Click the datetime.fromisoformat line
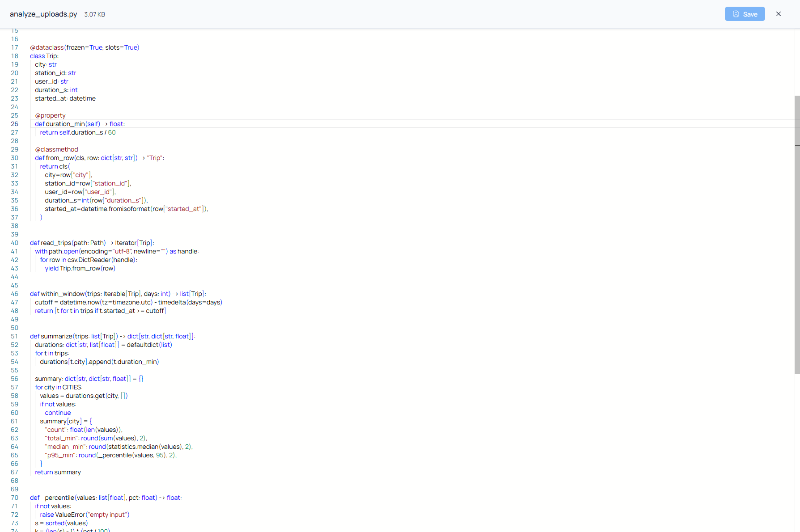 click(x=127, y=209)
